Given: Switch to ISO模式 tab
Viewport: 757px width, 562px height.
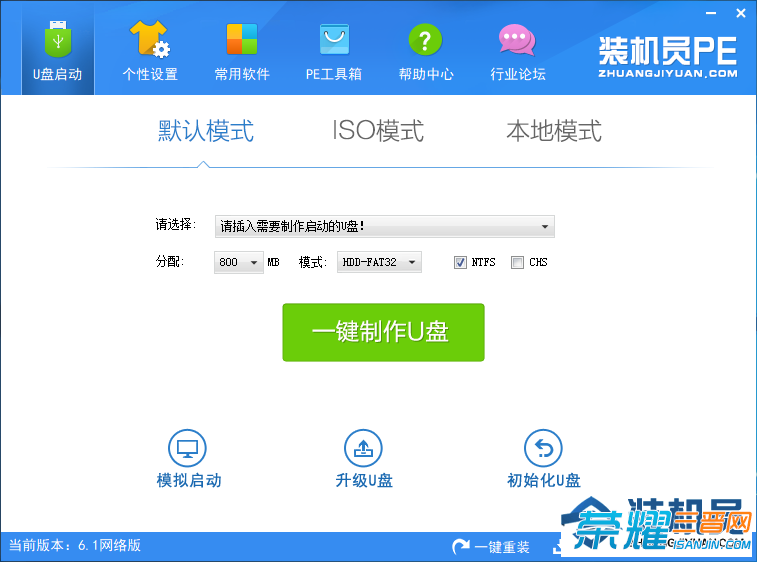Looking at the screenshot, I should (x=378, y=131).
